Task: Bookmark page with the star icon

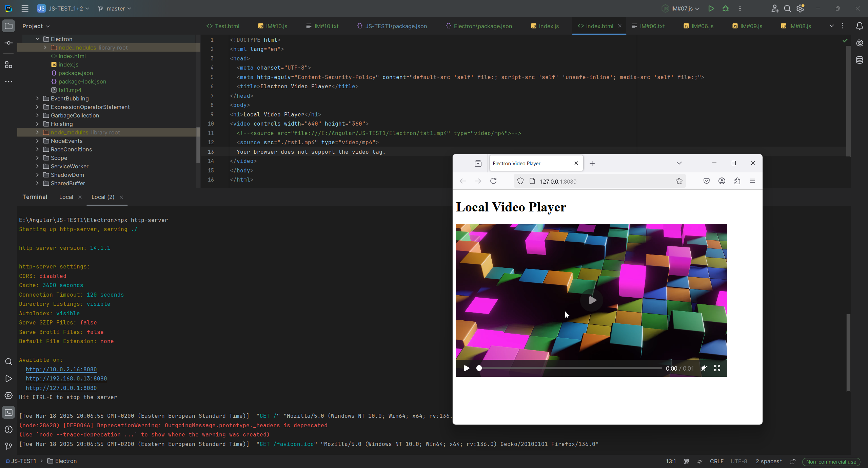Action: pos(679,181)
